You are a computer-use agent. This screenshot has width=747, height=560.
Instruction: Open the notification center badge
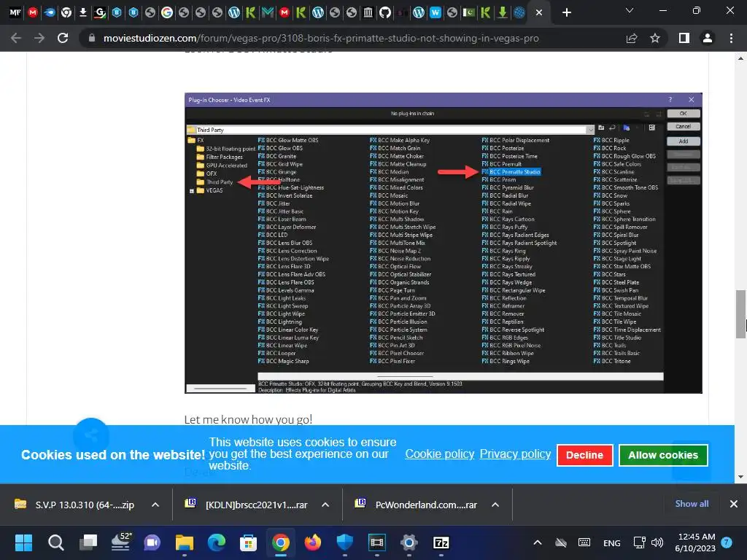click(727, 542)
